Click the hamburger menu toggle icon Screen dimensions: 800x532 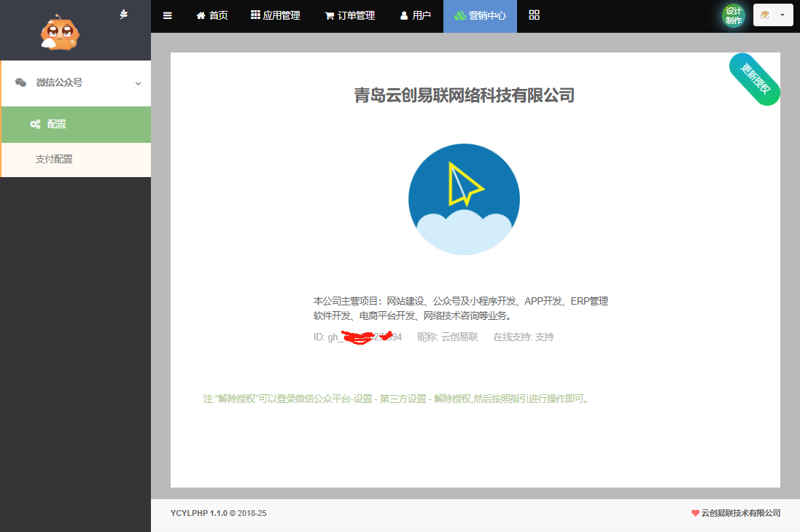pyautogui.click(x=168, y=15)
